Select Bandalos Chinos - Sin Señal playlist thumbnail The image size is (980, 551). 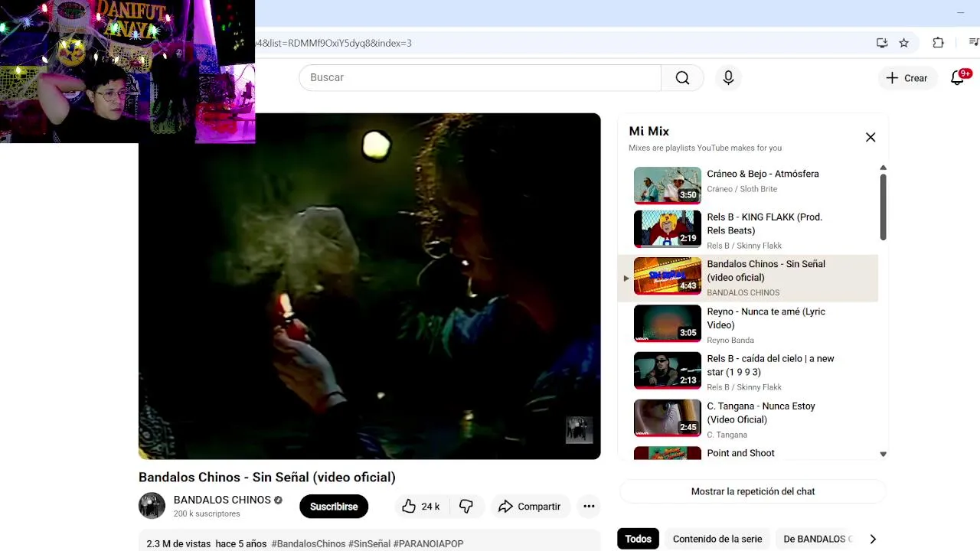click(x=668, y=275)
